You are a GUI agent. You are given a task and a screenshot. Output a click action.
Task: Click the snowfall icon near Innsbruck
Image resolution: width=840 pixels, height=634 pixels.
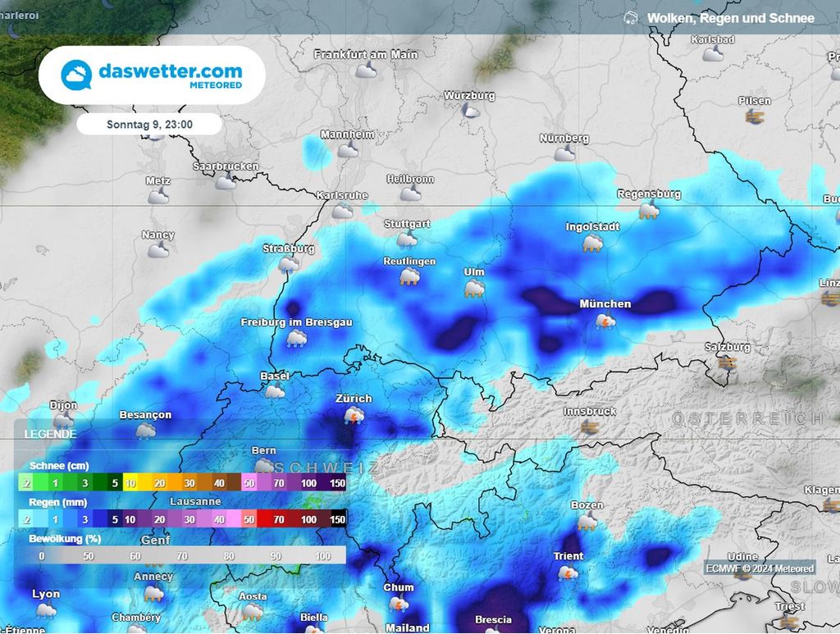click(587, 427)
